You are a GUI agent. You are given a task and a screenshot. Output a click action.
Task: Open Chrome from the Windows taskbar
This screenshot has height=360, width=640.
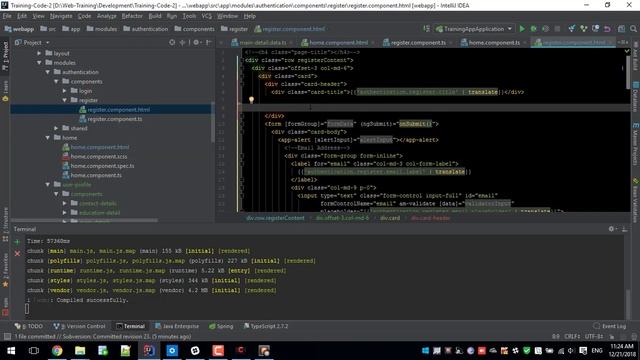coord(57,351)
